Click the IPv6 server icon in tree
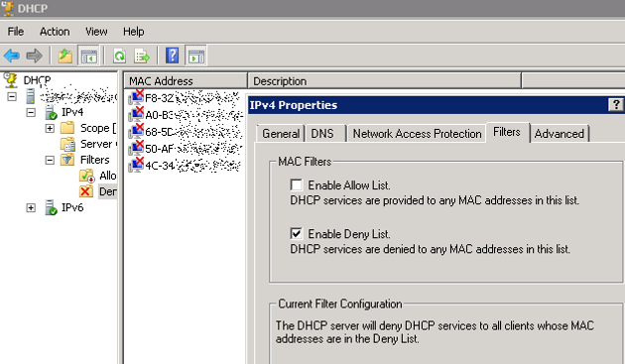Image resolution: width=625 pixels, height=364 pixels. [51, 207]
